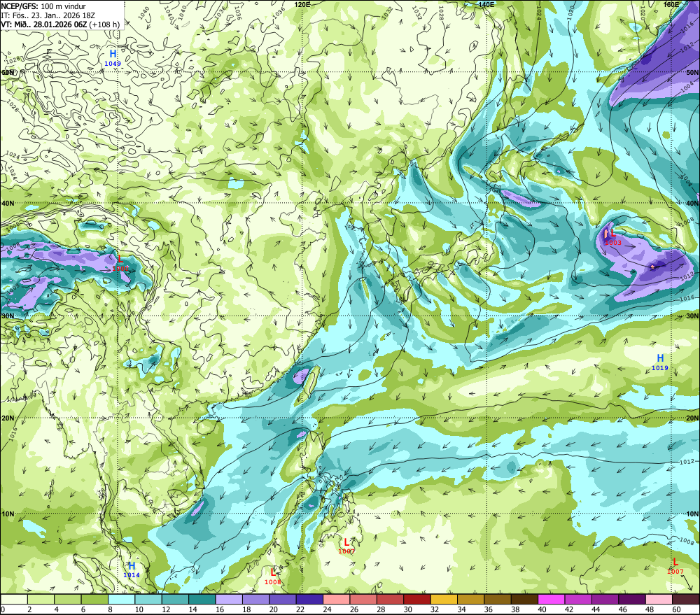Pick the deep purple swatch starting at 22
Screen dimensions: 700x615
[309, 599]
